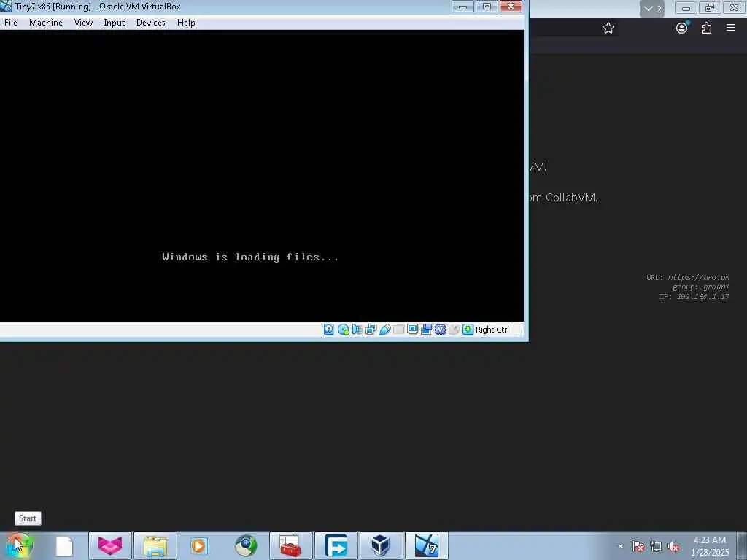This screenshot has width=747, height=560.
Task: Open the browser account icon
Action: click(682, 28)
